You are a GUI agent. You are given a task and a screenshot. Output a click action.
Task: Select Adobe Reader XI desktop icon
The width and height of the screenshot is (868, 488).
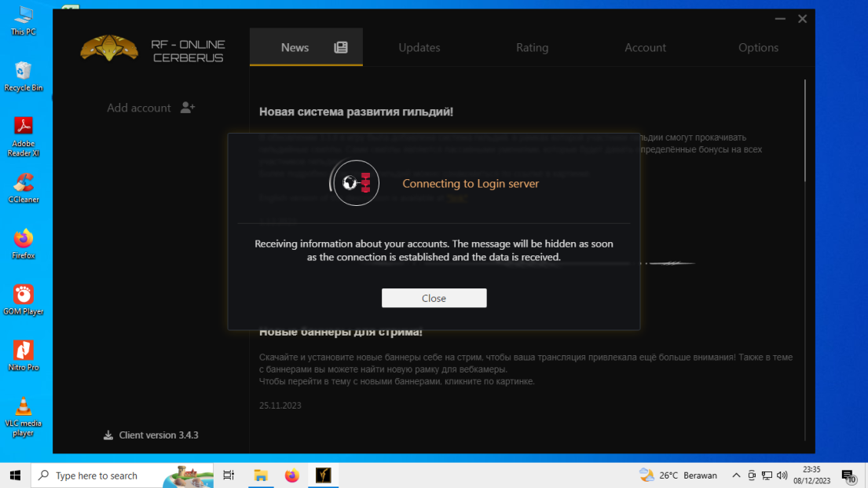pyautogui.click(x=24, y=137)
